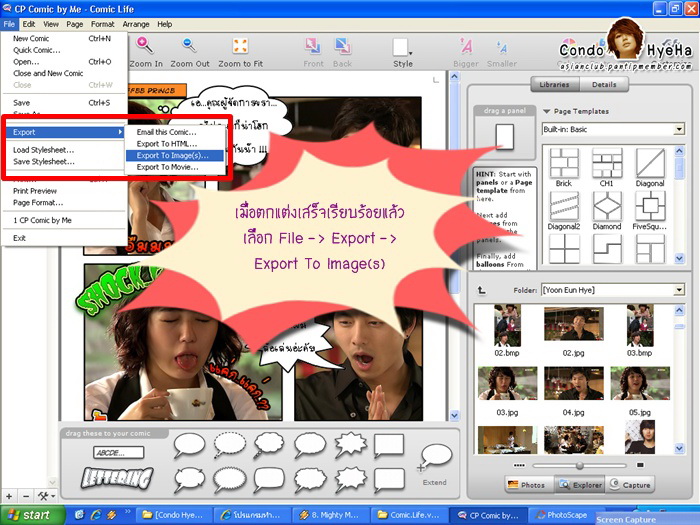Select Print Preview from File menu
This screenshot has width=700, height=525.
pos(64,191)
